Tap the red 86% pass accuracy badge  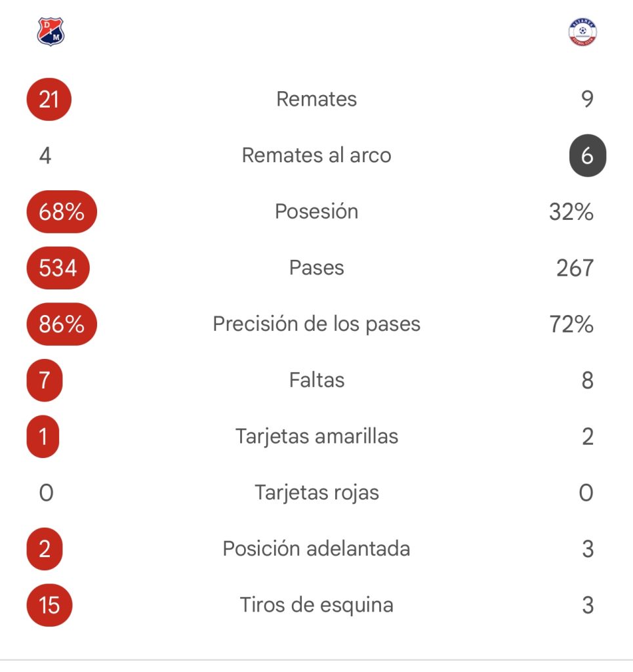pos(62,324)
